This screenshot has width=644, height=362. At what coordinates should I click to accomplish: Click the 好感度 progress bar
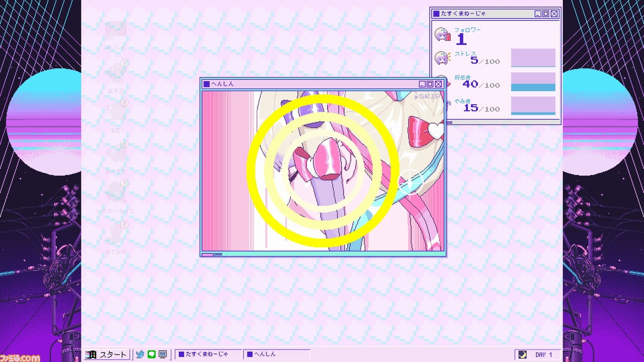533,82
